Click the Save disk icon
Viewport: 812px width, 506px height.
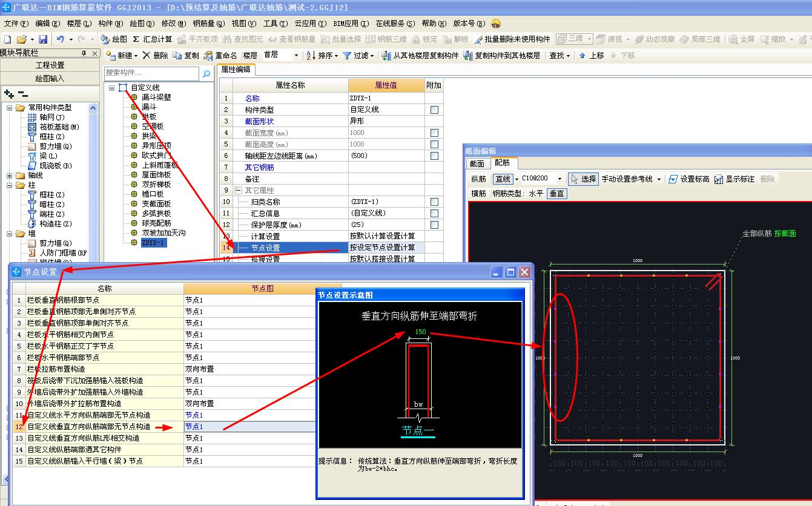(x=42, y=39)
